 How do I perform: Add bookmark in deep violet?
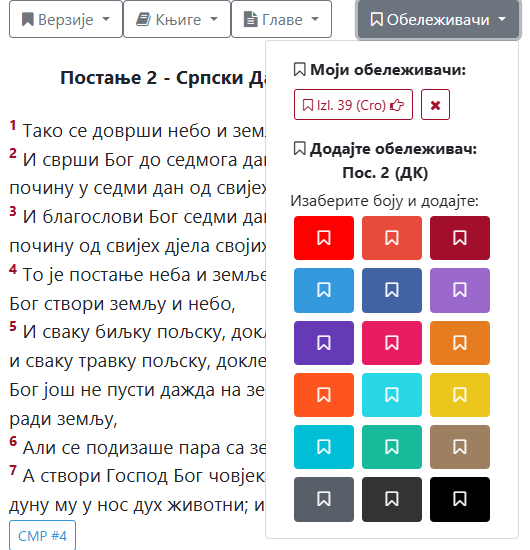tap(324, 343)
